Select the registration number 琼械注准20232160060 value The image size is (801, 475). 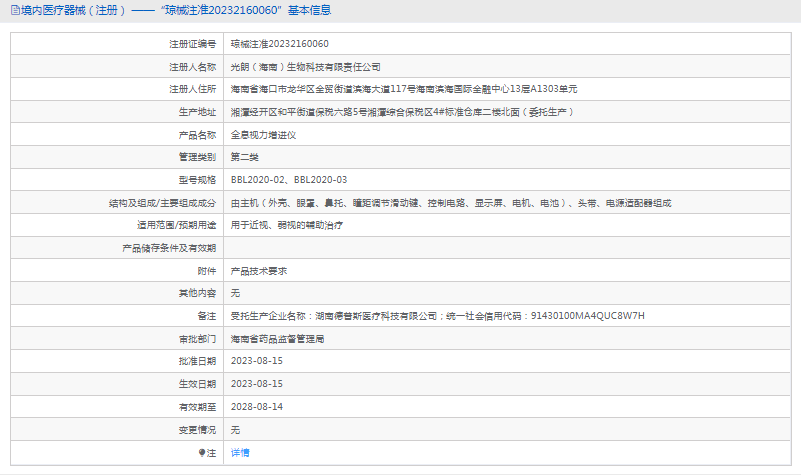[x=279, y=44]
